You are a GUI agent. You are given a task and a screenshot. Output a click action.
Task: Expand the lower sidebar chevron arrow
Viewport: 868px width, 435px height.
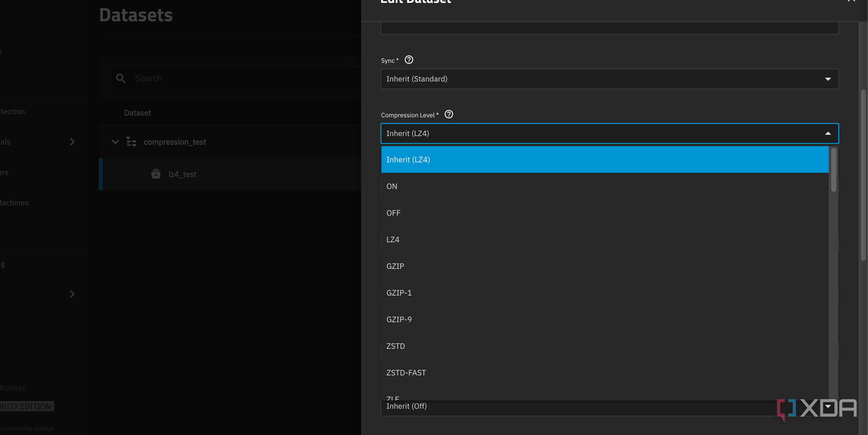72,294
